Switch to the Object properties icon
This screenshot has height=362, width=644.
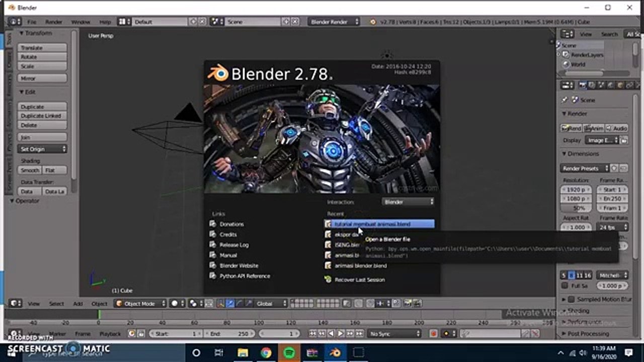[x=619, y=85]
